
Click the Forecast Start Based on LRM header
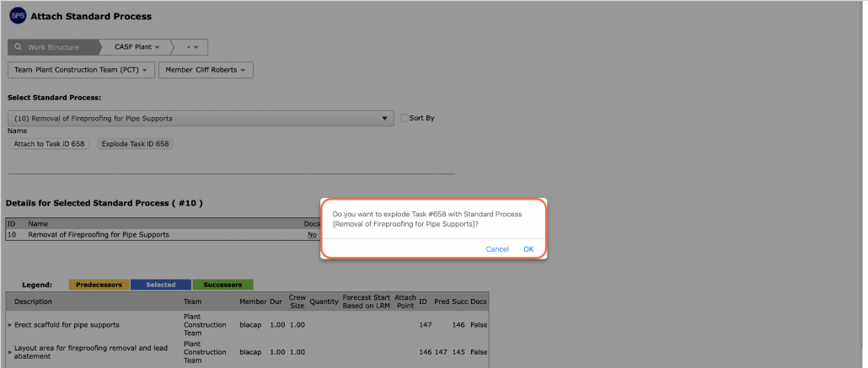click(x=367, y=301)
